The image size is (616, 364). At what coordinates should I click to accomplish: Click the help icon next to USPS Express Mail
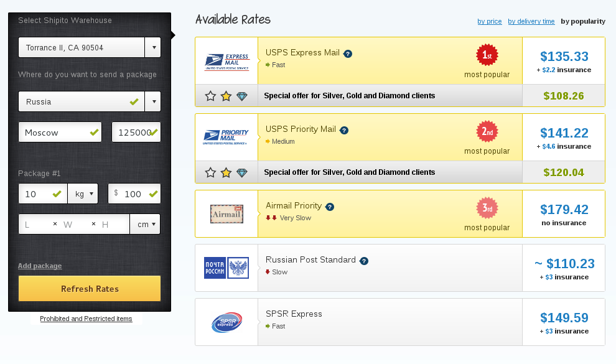point(348,54)
